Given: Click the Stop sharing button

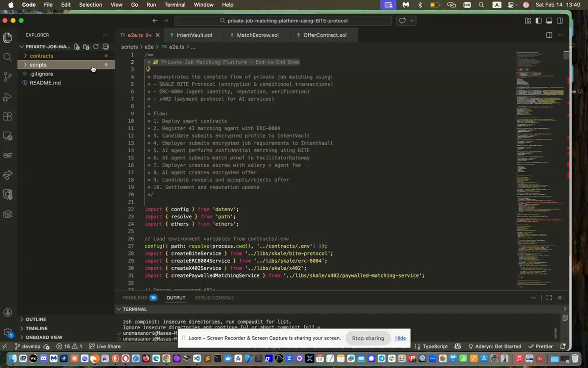Looking at the screenshot, I should click(368, 338).
